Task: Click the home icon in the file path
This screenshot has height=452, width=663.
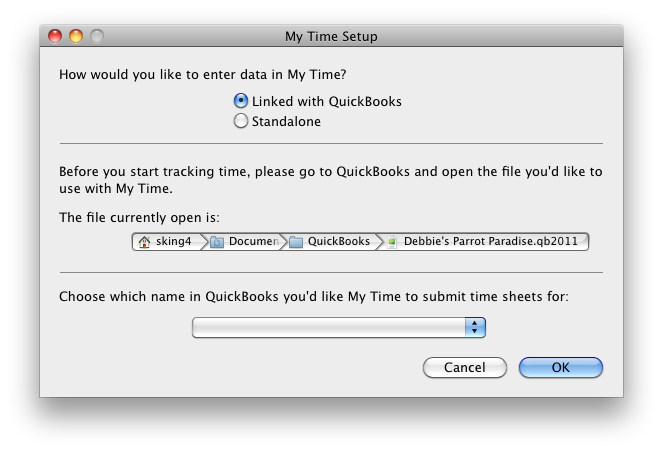Action: pyautogui.click(x=144, y=242)
